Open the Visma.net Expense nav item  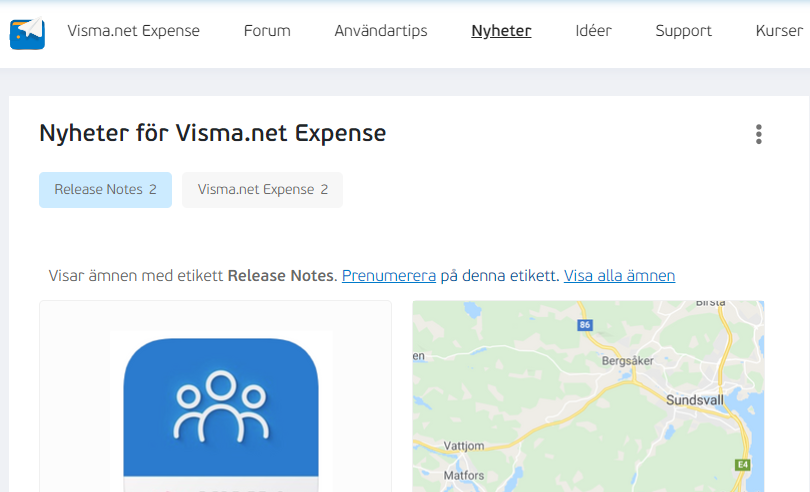click(x=133, y=31)
